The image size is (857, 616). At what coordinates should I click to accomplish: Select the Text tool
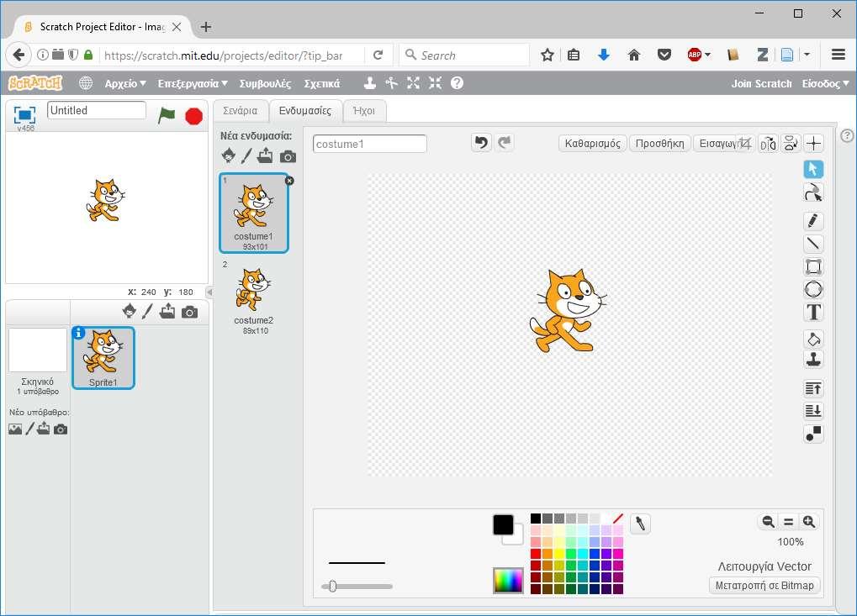point(813,313)
